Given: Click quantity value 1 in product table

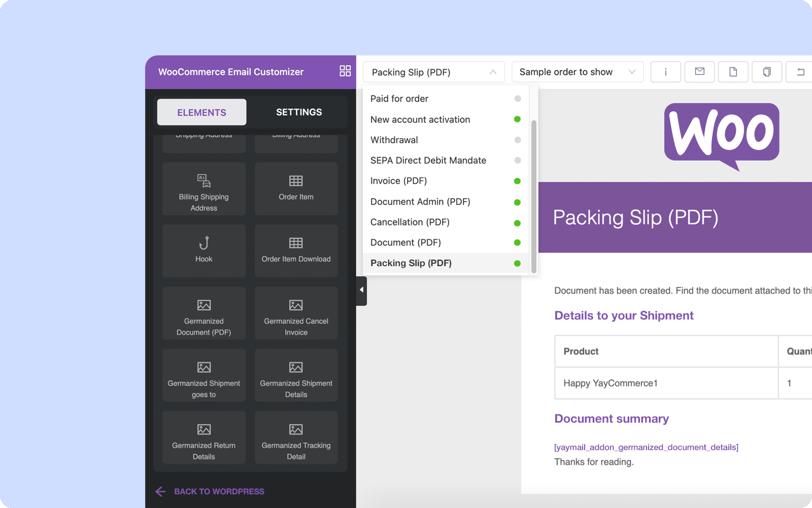Looking at the screenshot, I should 789,383.
